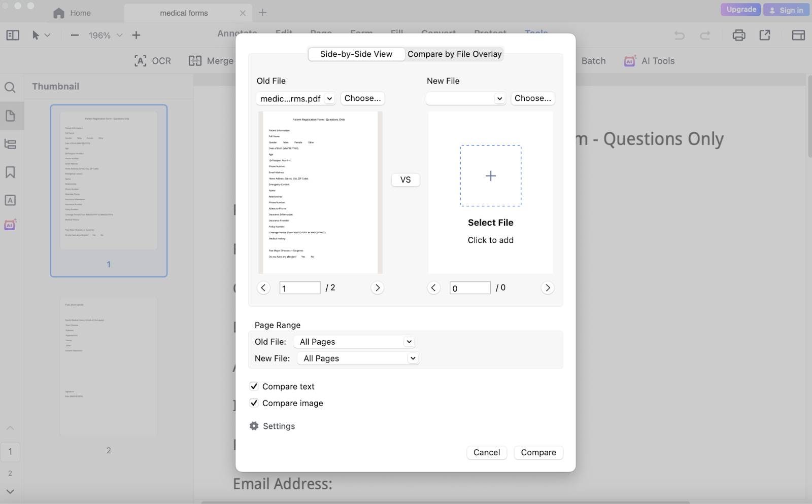
Task: Switch to Compare by File Overlay tab
Action: pyautogui.click(x=454, y=54)
